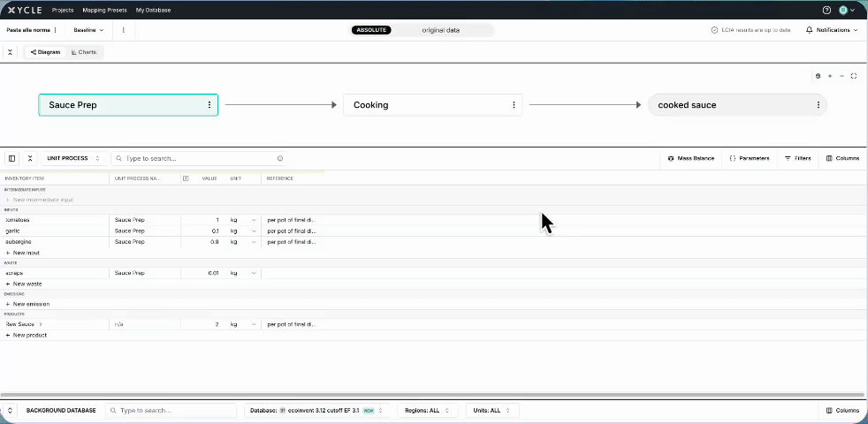Click the XYCLE logo
868x424 pixels.
[x=26, y=10]
